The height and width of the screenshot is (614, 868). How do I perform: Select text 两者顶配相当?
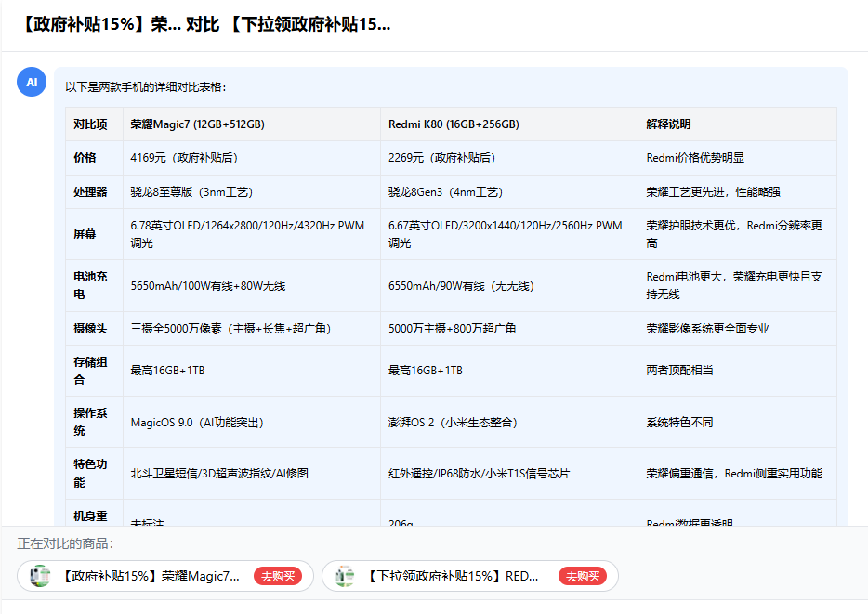[x=679, y=371]
